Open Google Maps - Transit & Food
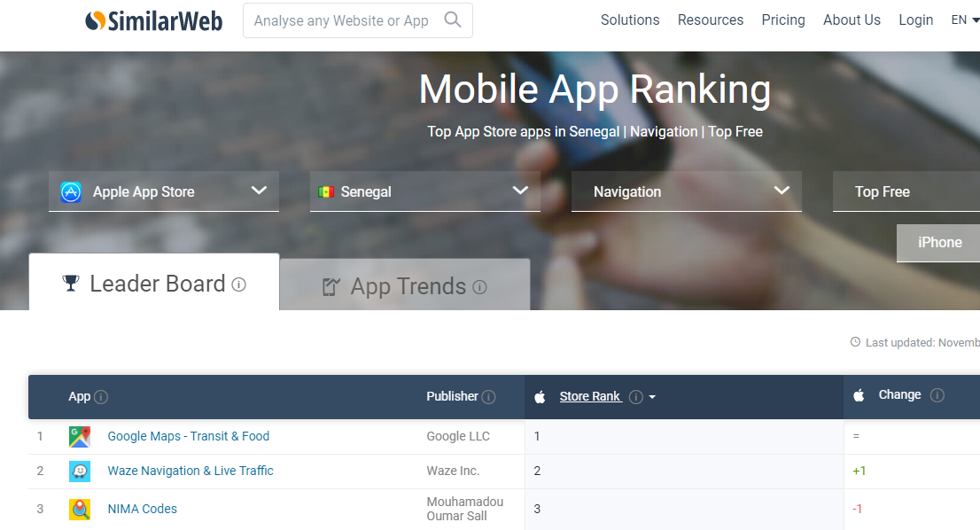Screen dimensions: 980x530 (x=188, y=436)
